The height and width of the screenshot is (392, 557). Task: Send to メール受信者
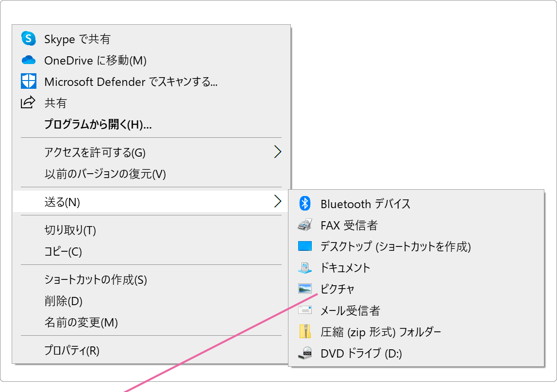coord(416,310)
